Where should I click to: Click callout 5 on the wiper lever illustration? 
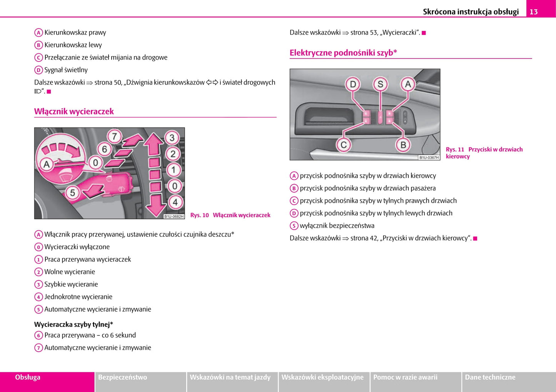(72, 192)
